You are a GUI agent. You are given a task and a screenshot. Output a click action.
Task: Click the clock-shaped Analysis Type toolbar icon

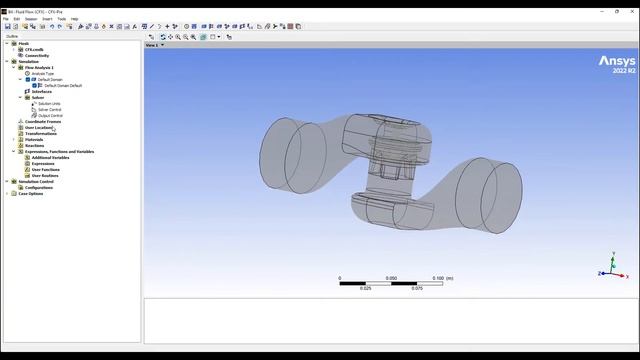click(x=186, y=26)
